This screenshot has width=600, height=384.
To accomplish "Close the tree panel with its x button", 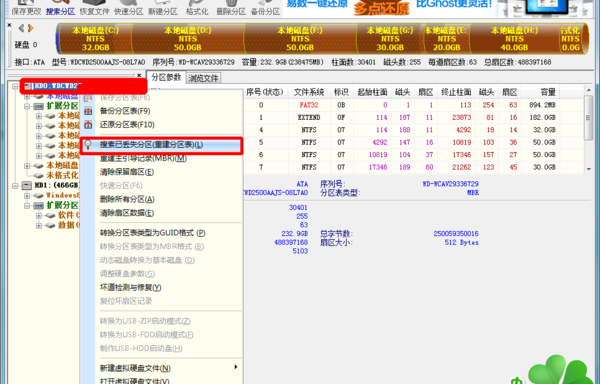I will pyautogui.click(x=139, y=75).
